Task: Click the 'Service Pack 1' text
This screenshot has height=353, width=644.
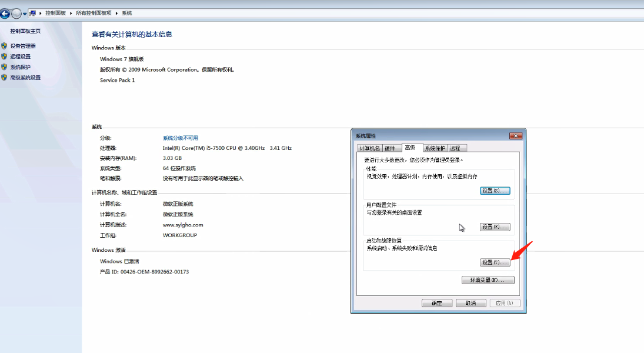Action: [x=117, y=80]
